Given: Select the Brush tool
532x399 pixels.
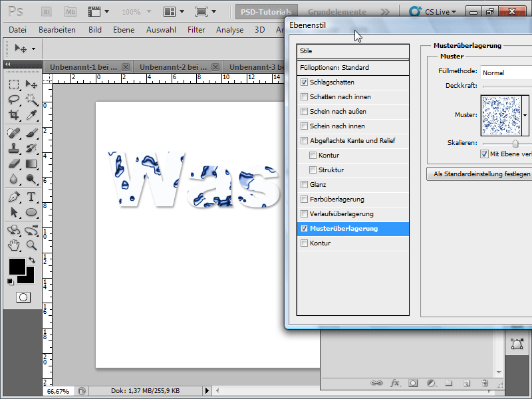Looking at the screenshot, I should (x=31, y=132).
